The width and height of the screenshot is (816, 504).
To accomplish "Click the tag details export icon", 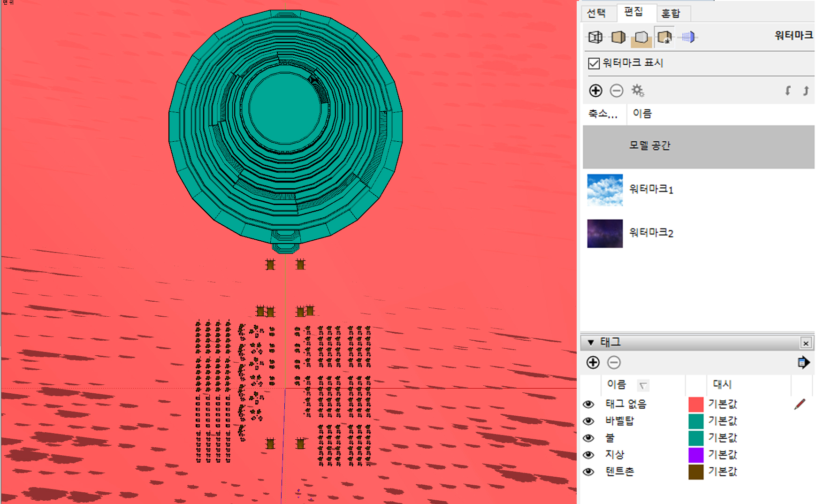I will pos(803,362).
